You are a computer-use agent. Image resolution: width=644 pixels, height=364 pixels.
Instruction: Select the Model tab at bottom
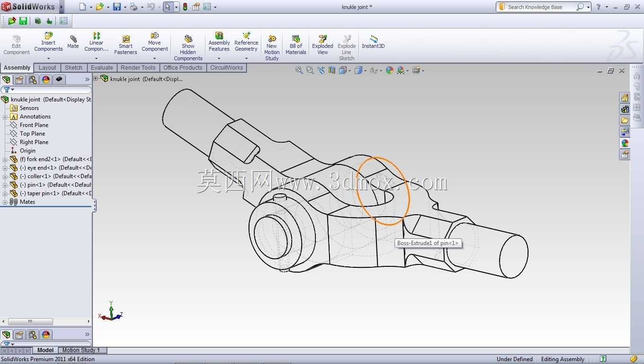pyautogui.click(x=45, y=350)
